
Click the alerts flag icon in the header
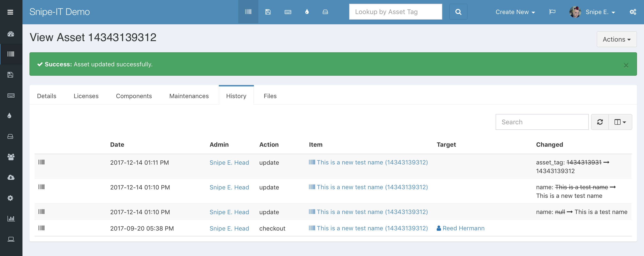pos(552,12)
